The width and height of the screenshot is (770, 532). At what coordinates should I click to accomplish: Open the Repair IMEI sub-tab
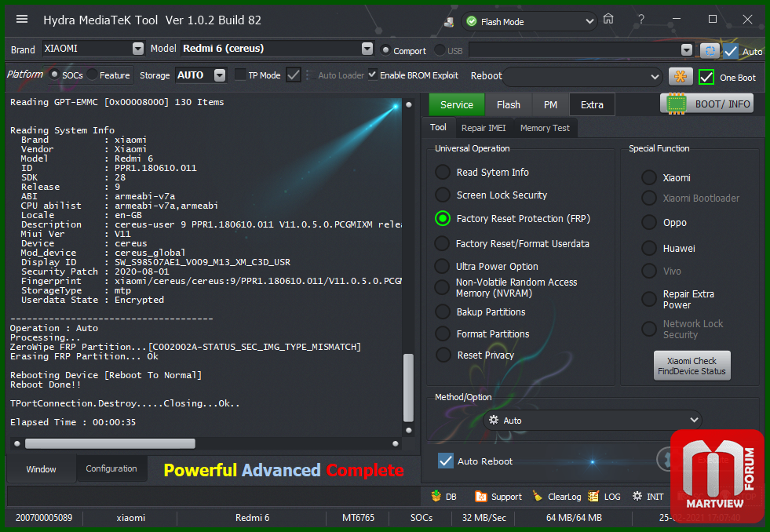point(484,128)
